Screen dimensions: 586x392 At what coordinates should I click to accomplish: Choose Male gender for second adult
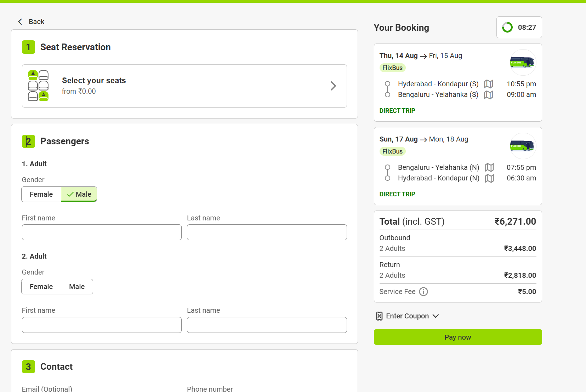[x=77, y=287]
